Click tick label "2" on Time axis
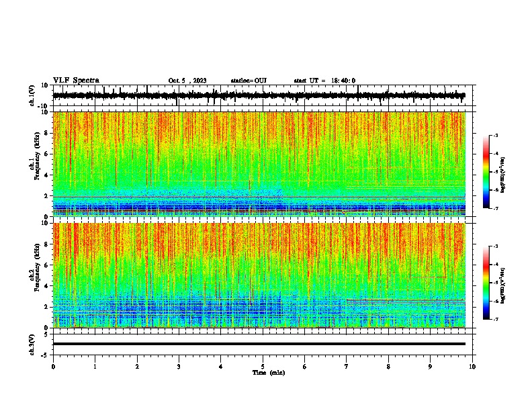 137,367
